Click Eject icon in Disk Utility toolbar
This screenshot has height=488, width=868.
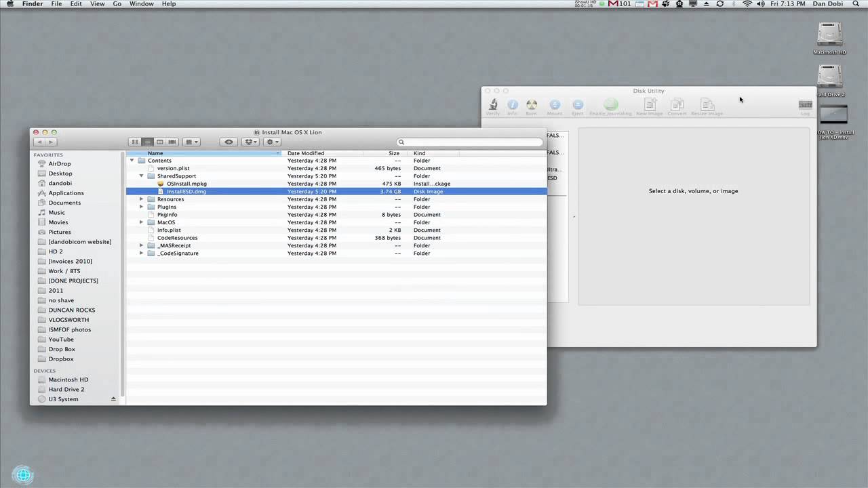[x=578, y=104]
